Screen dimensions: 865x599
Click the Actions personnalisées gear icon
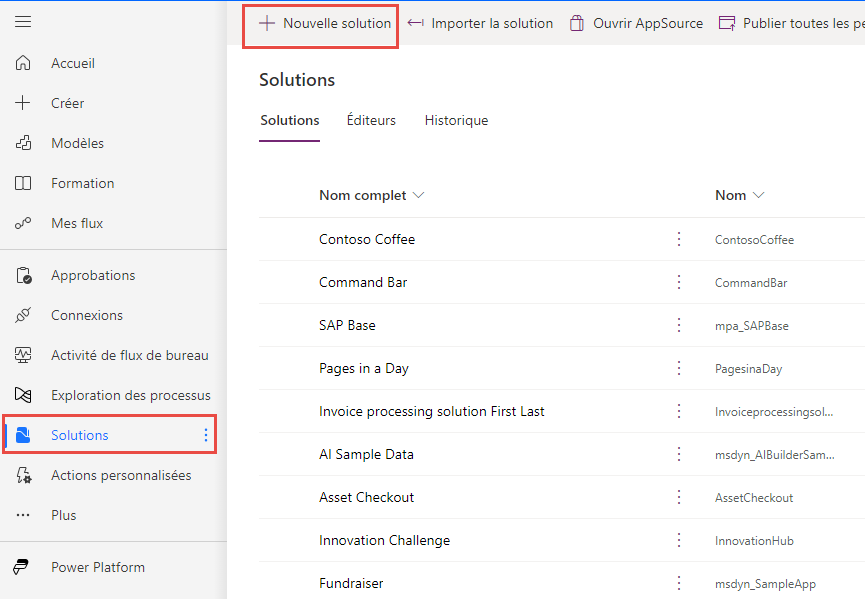tap(24, 475)
